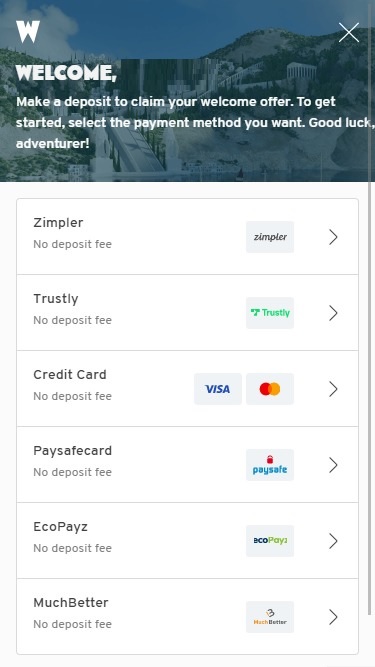Click the MuchBetter logo badge

click(270, 617)
